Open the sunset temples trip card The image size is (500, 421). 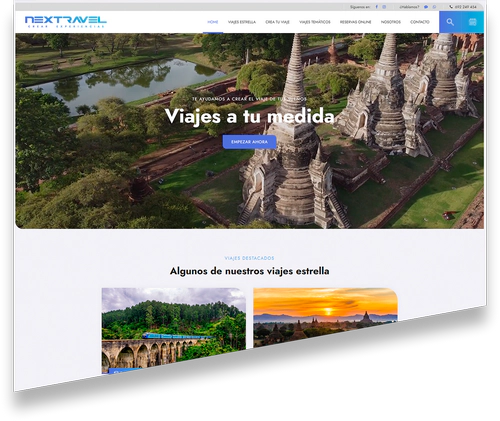pos(325,317)
